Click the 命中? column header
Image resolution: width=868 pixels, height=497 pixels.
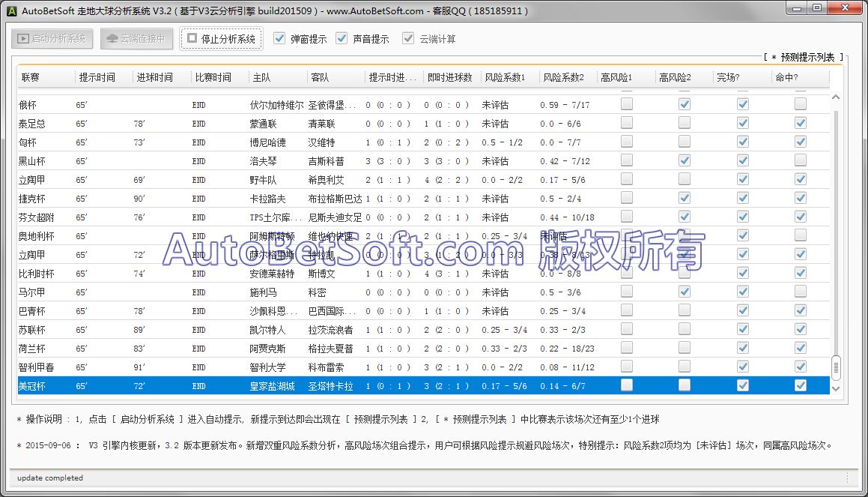(x=800, y=77)
